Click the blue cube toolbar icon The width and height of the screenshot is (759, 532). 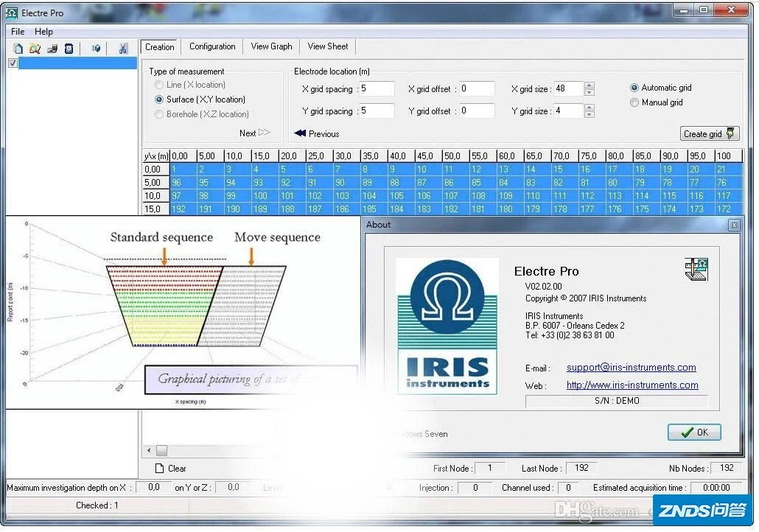tap(96, 49)
